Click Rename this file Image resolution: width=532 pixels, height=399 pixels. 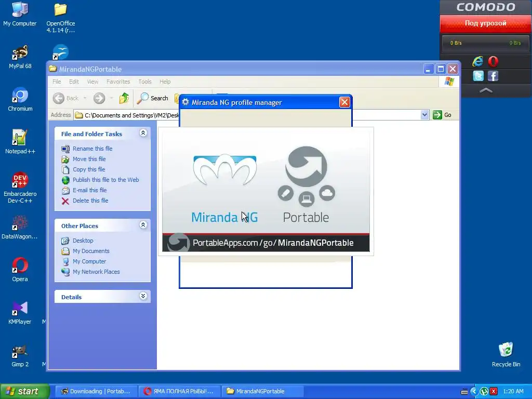point(87,149)
